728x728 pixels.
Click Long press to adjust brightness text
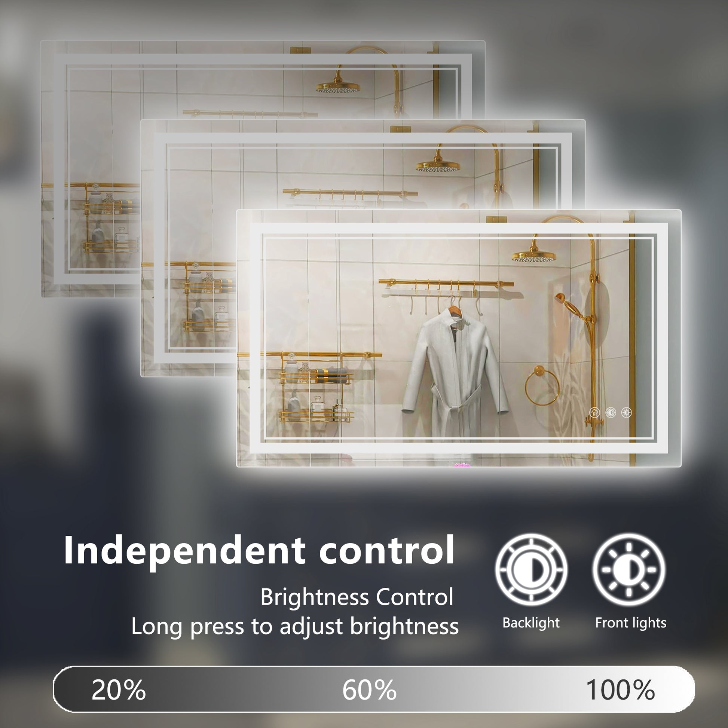(x=295, y=627)
